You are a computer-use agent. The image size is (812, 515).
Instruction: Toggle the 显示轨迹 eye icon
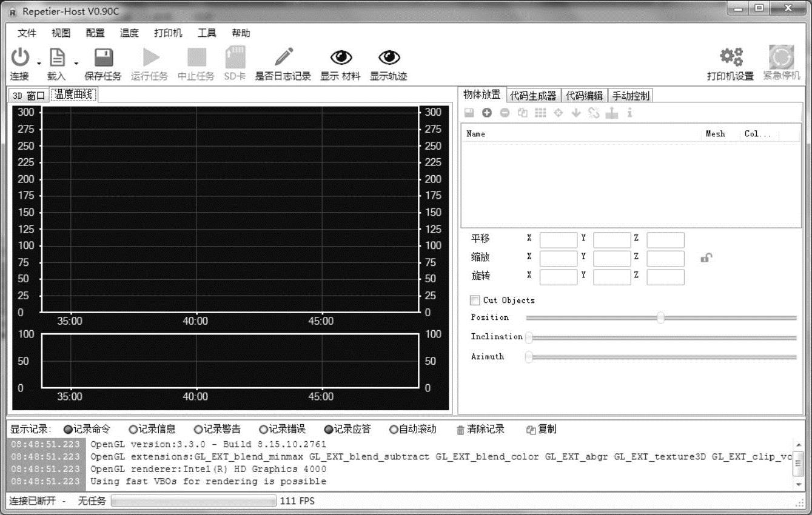pos(389,58)
